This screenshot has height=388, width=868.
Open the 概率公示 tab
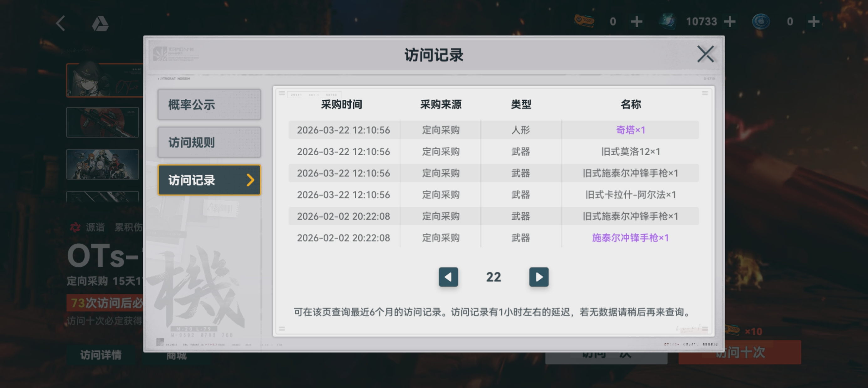[x=209, y=105]
